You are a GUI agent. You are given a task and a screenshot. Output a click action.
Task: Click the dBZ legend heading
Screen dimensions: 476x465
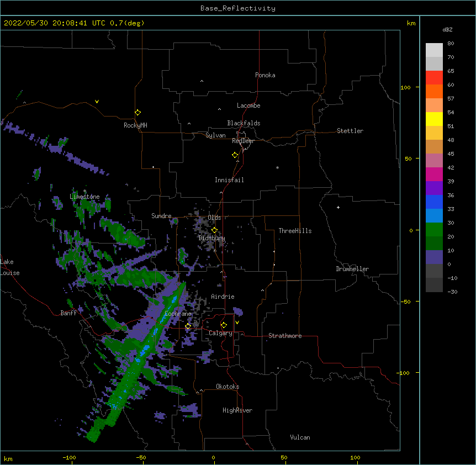(x=447, y=29)
